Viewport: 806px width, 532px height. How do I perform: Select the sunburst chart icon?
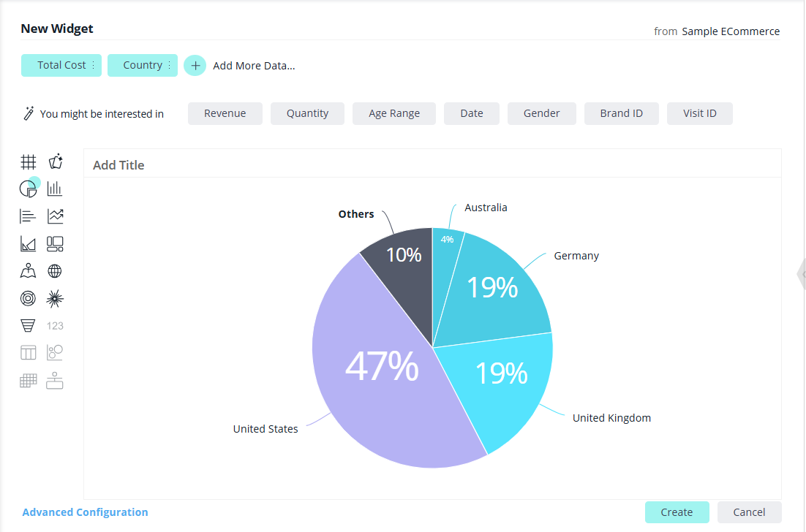click(x=55, y=298)
